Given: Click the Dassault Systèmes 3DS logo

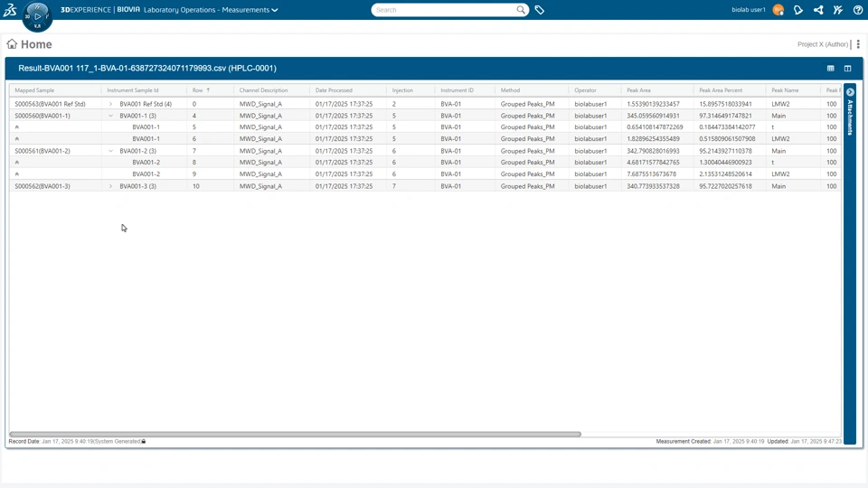Looking at the screenshot, I should tap(10, 9).
